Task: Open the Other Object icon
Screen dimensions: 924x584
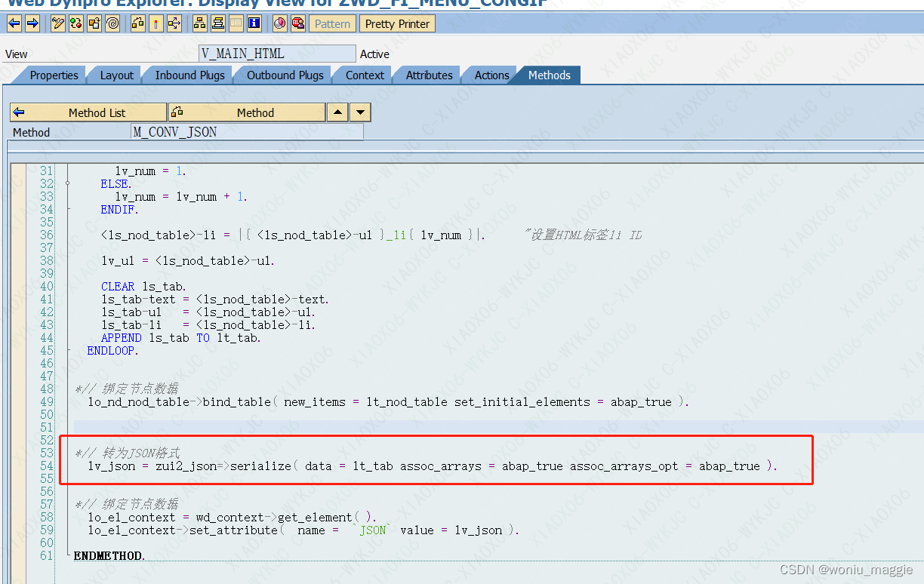Action: [x=94, y=23]
